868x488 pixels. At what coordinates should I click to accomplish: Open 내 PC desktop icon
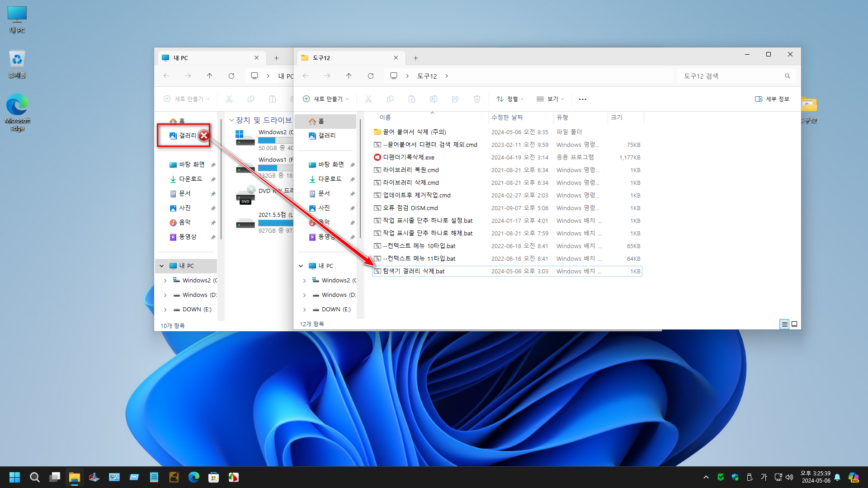point(17,19)
